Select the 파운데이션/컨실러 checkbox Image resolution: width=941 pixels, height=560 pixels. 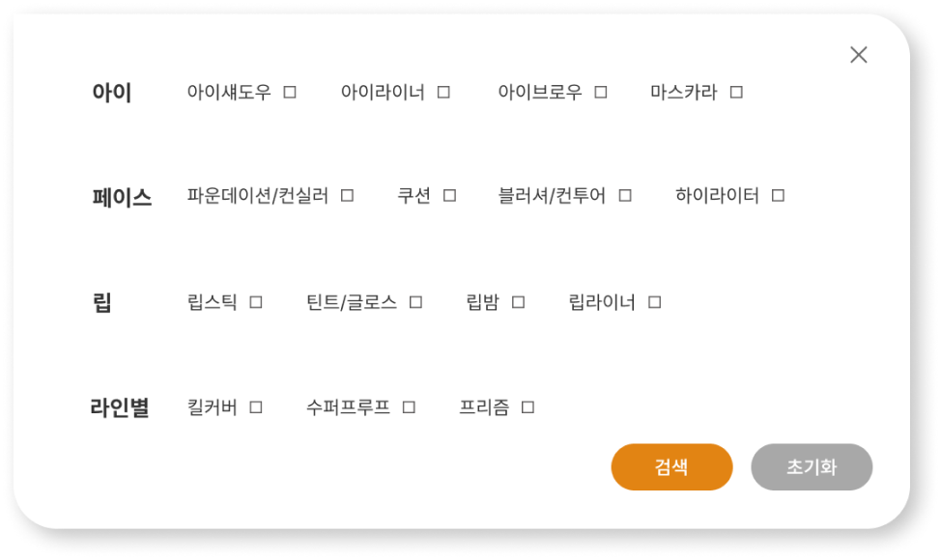pos(348,195)
